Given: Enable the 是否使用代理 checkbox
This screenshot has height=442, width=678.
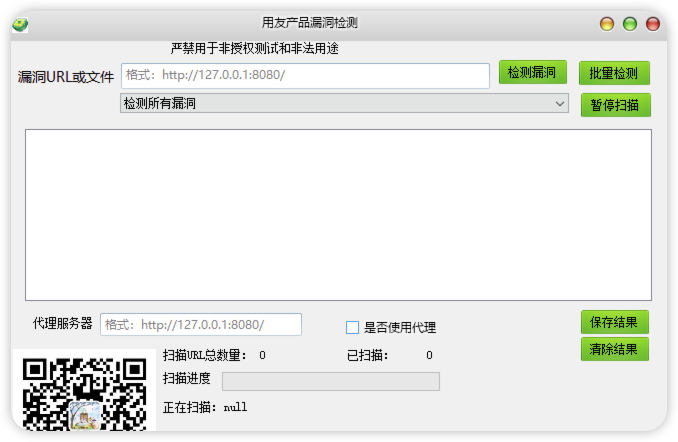Looking at the screenshot, I should [x=352, y=327].
